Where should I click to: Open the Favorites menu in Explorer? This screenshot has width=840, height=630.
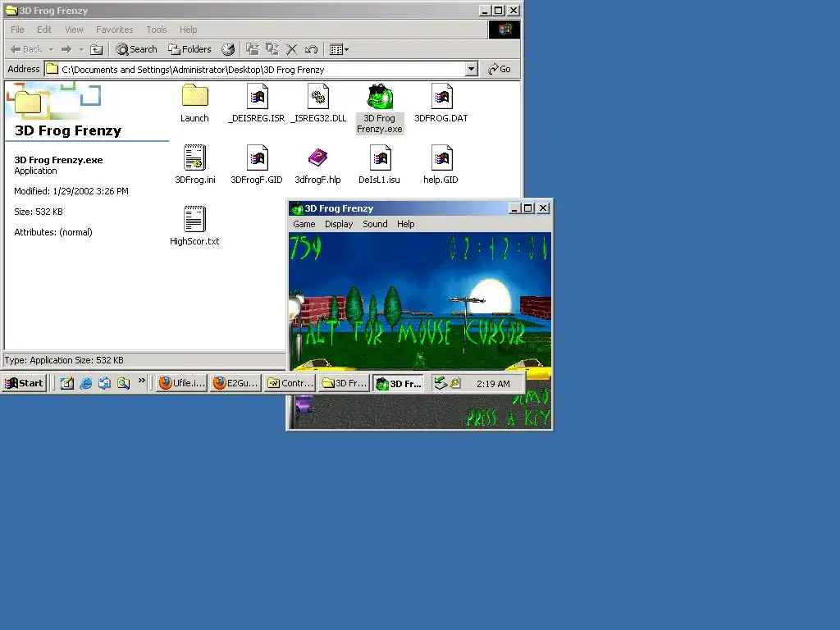coord(115,30)
